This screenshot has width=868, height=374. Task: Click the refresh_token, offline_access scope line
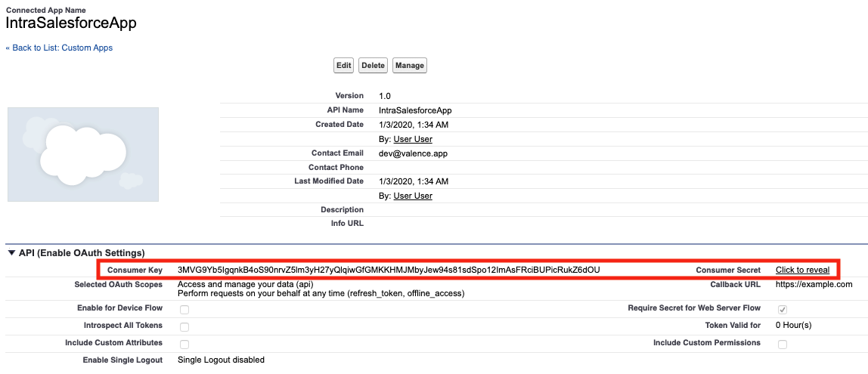click(321, 293)
